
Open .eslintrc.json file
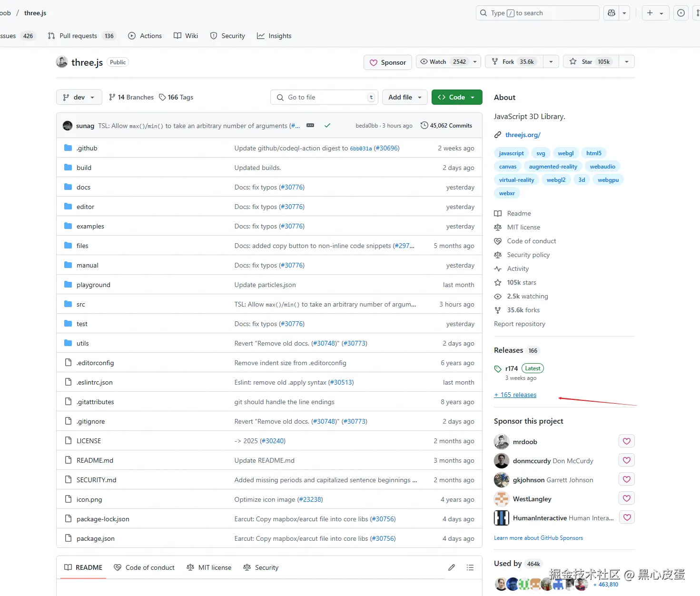coord(95,382)
